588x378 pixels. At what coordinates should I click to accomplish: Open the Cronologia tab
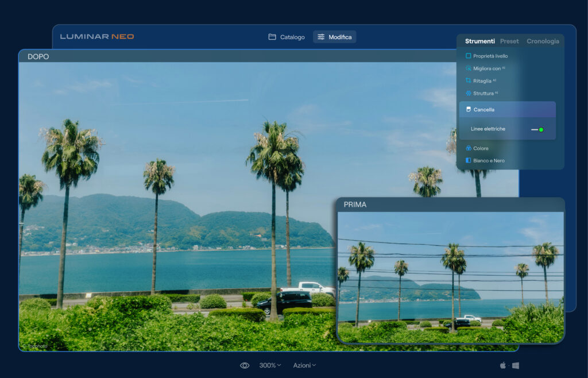[x=543, y=41]
